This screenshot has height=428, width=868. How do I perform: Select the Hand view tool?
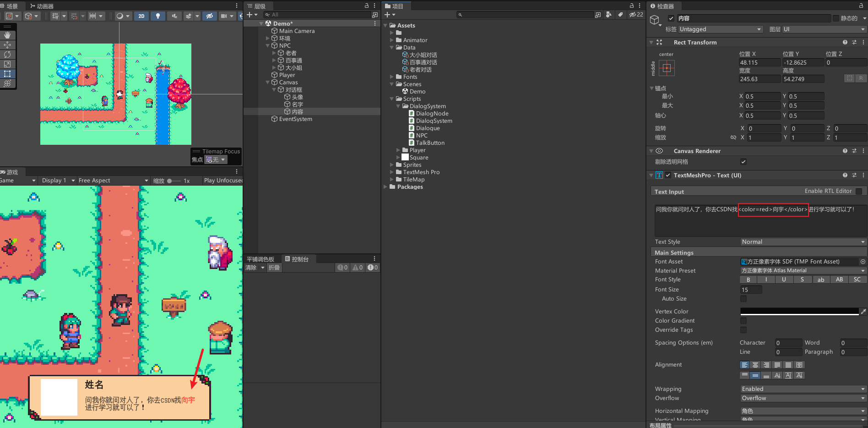(7, 35)
